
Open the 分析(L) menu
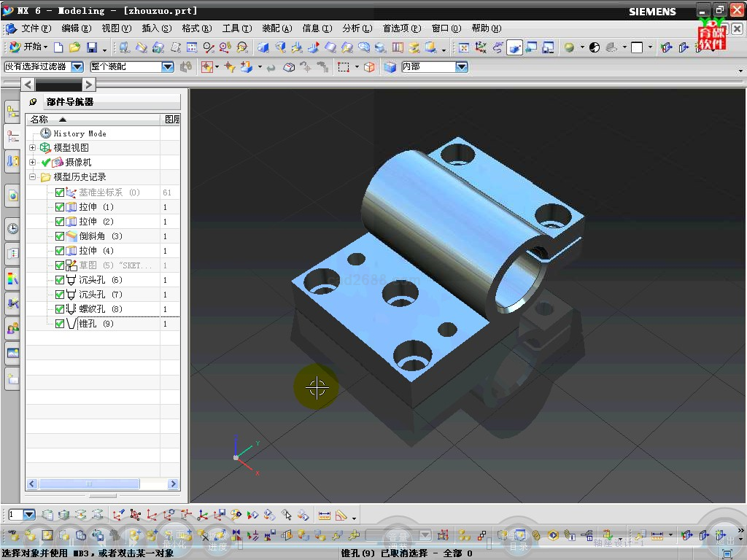pos(357,28)
